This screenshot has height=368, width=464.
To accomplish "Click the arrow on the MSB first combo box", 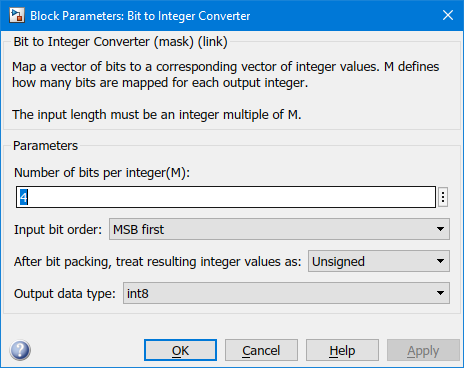I will (x=440, y=229).
